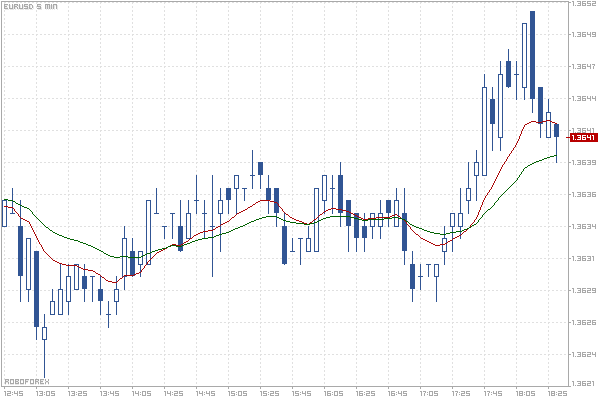Select the 1.3634 price axis label

pyautogui.click(x=584, y=227)
